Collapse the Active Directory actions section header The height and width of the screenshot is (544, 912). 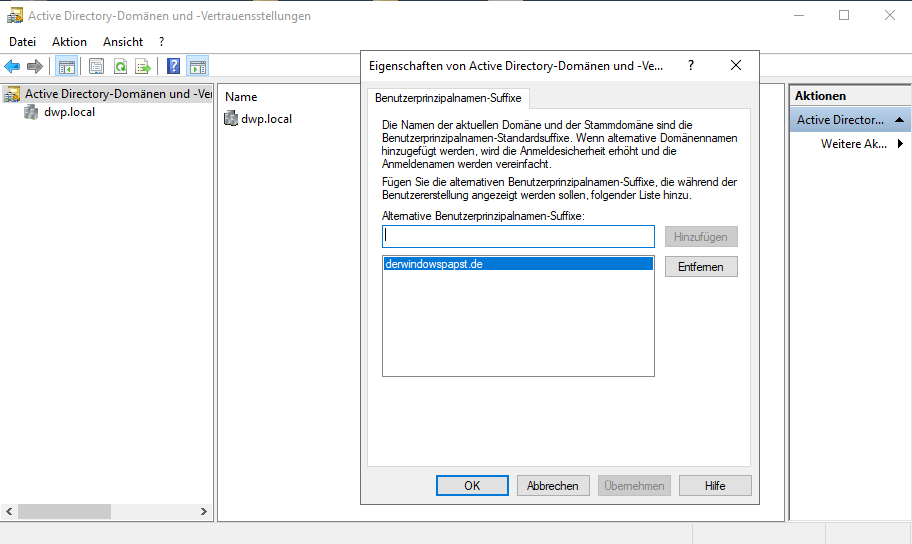click(x=900, y=120)
